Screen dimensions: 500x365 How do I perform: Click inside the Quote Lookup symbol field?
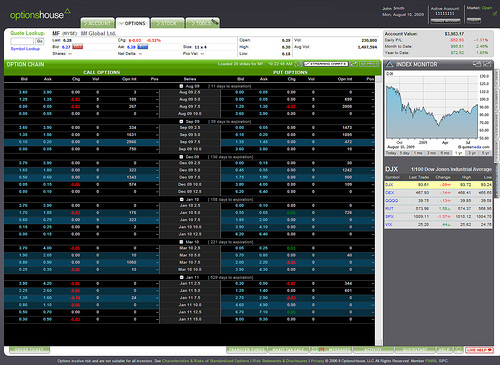coord(22,41)
